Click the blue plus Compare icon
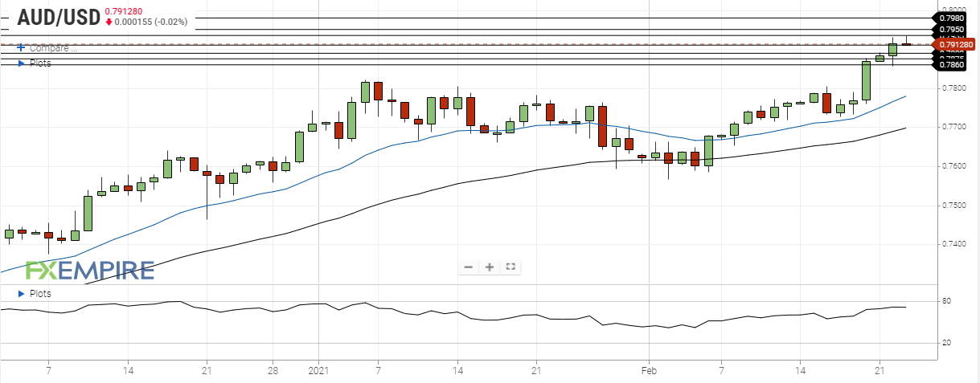 21,47
